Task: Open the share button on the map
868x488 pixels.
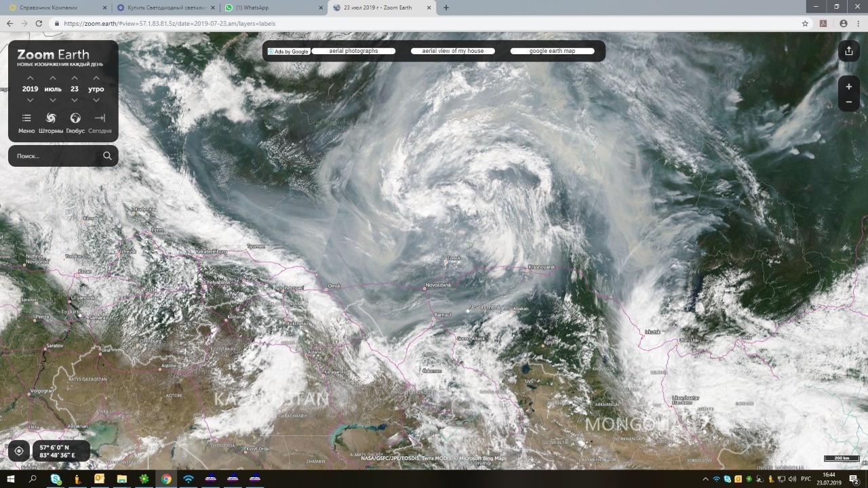Action: click(x=849, y=51)
